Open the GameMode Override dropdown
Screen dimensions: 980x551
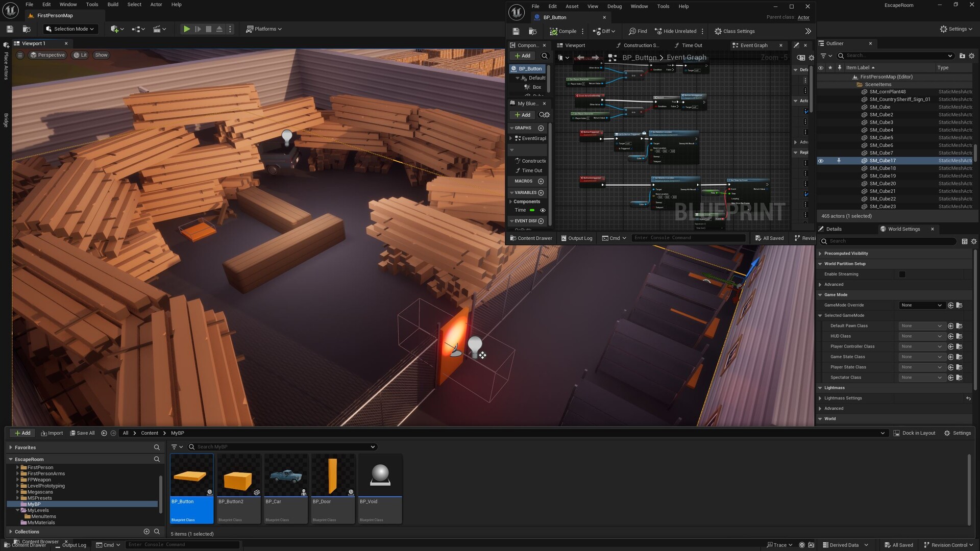point(921,305)
